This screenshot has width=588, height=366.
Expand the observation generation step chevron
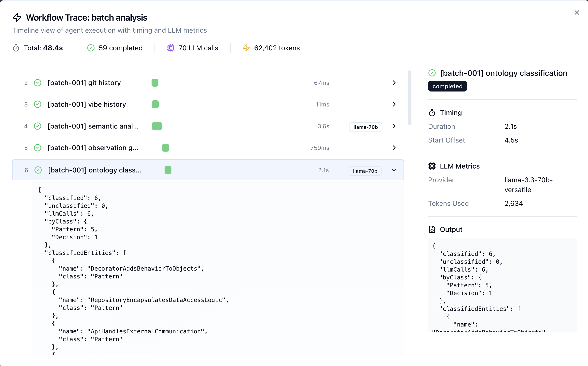coord(394,148)
